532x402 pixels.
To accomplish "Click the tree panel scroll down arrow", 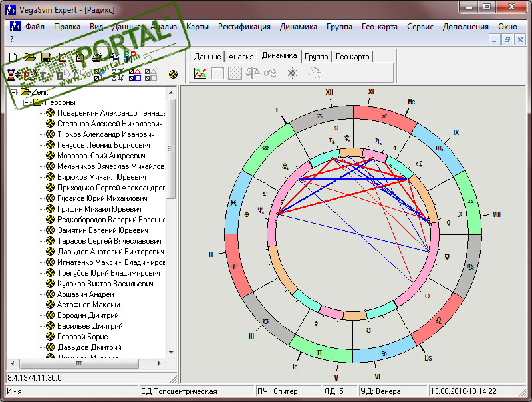I will tap(170, 353).
